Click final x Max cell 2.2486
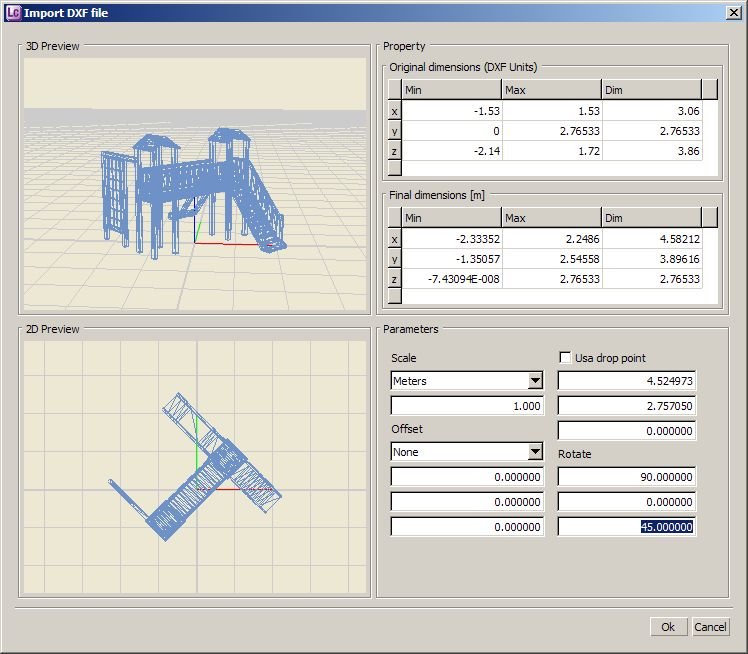Viewport: 748px width, 654px height. (x=552, y=239)
